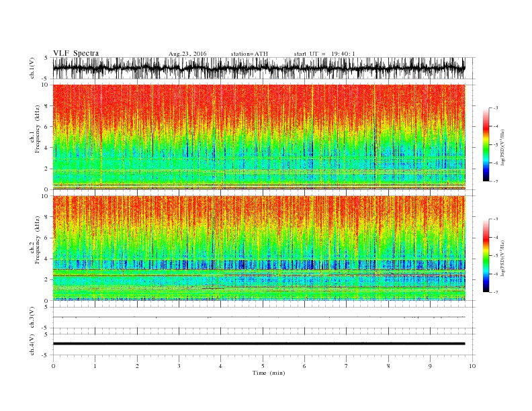Screen dimensions: 532x411
Task: Click tick label "3" on the Time axis
Action: tap(179, 366)
